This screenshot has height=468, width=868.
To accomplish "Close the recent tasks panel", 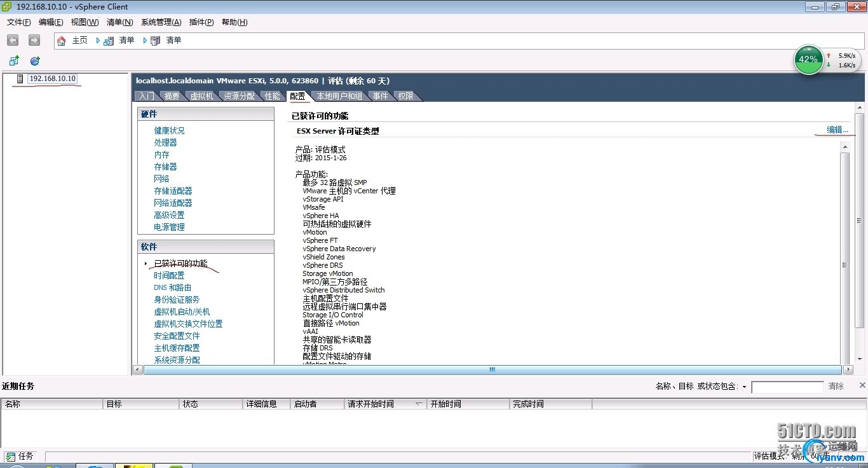I will tap(862, 385).
